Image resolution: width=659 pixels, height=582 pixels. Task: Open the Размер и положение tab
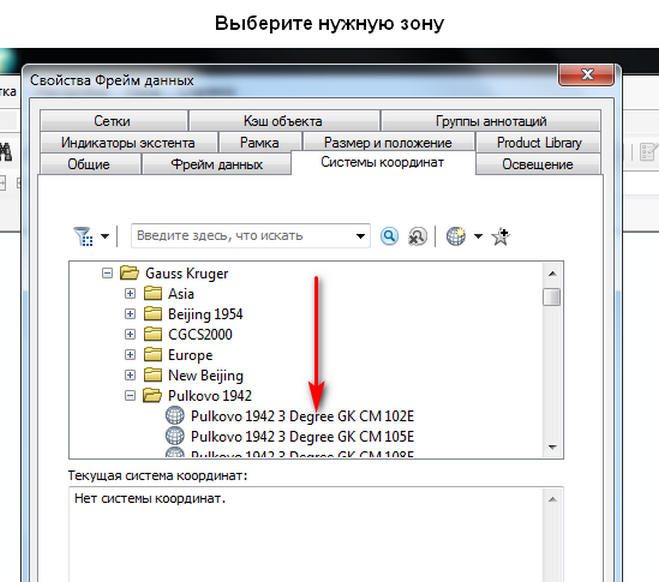[x=388, y=142]
